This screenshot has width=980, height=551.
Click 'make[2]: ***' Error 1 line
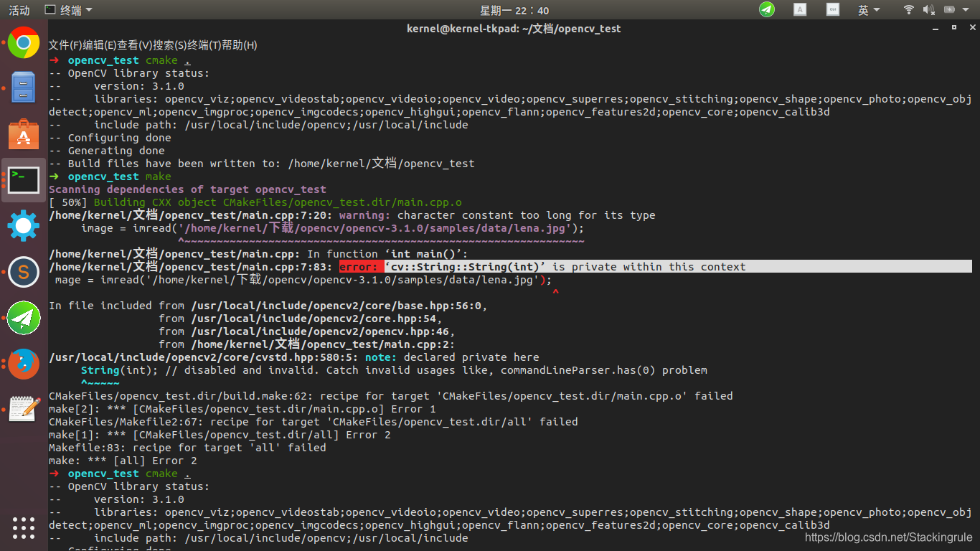(x=242, y=409)
